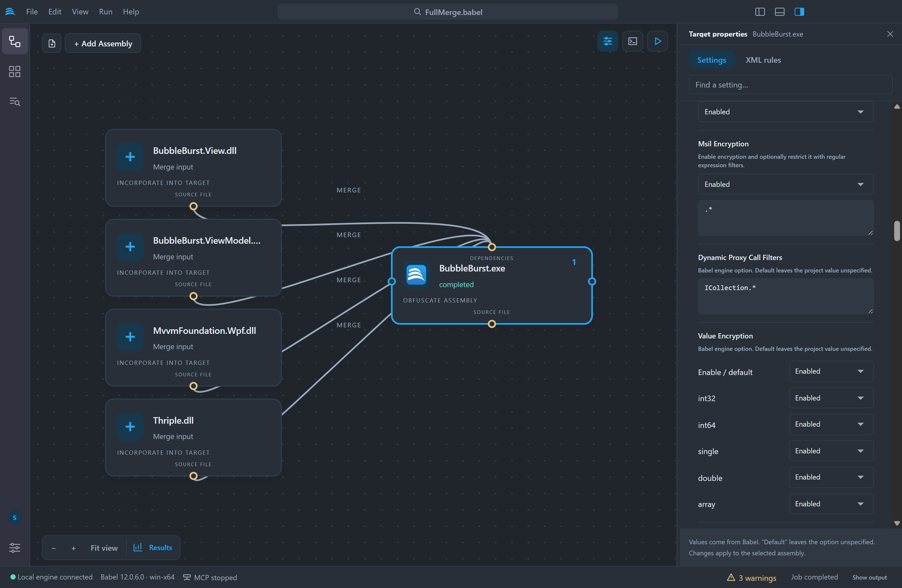Click the plus icon on the Thriple.dll node
This screenshot has width=902, height=588.
click(x=130, y=427)
